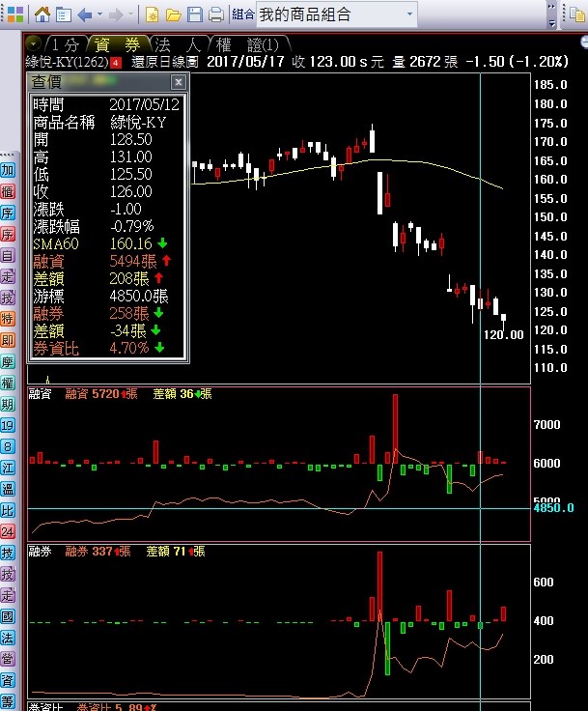588x711 pixels.
Task: Click the grayed Forward arrow
Action: pos(116,14)
